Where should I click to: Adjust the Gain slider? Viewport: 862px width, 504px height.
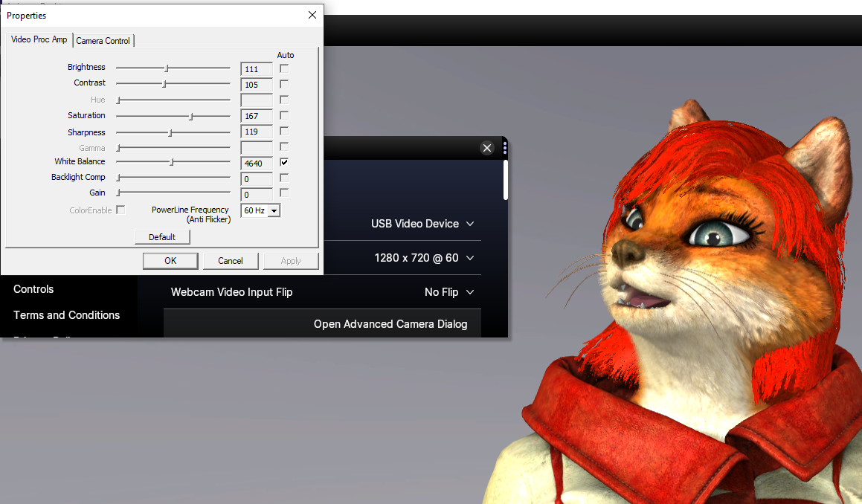tap(173, 193)
